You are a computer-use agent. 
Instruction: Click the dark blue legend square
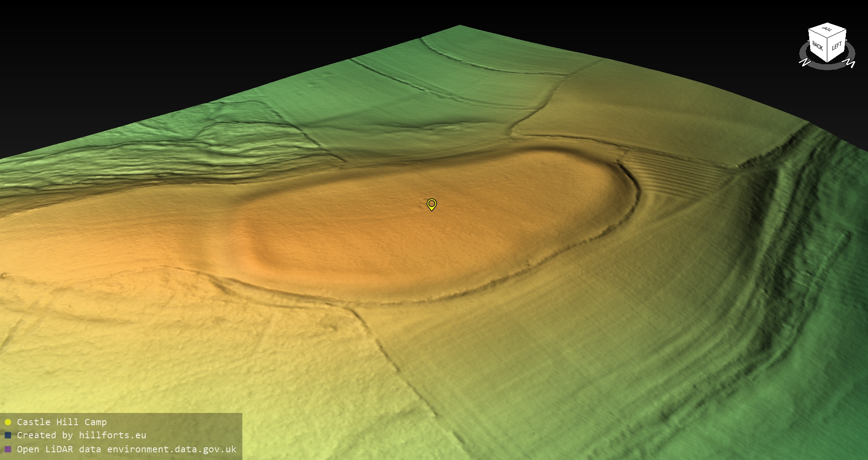pyautogui.click(x=8, y=436)
